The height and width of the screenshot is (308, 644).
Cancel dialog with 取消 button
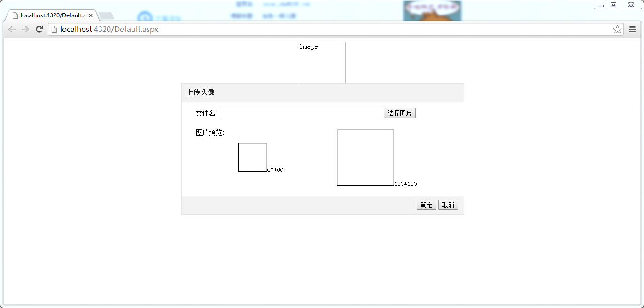pyautogui.click(x=448, y=205)
